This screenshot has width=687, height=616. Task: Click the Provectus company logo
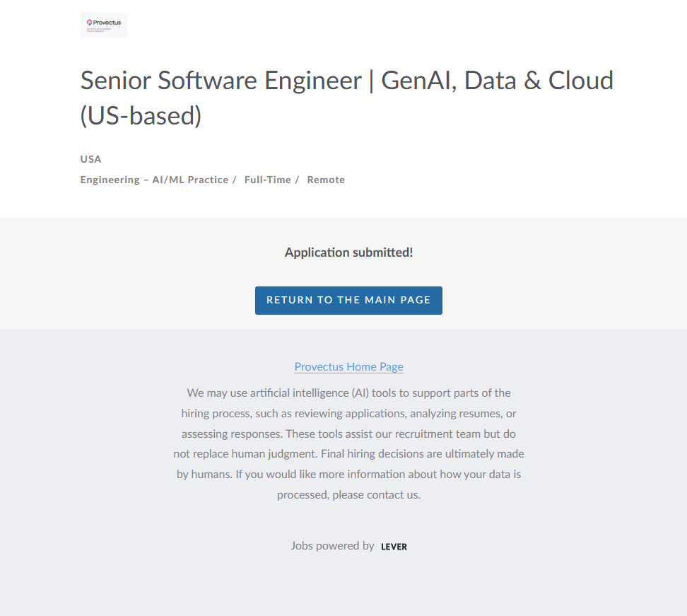pos(104,25)
